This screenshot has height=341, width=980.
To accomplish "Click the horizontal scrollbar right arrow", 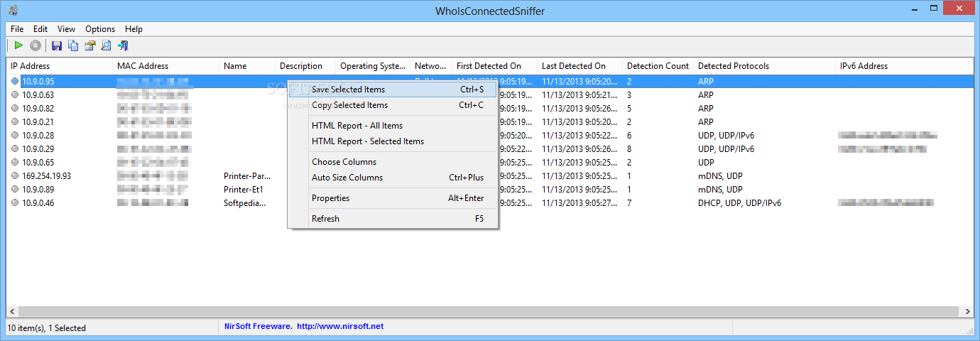I will [x=968, y=311].
